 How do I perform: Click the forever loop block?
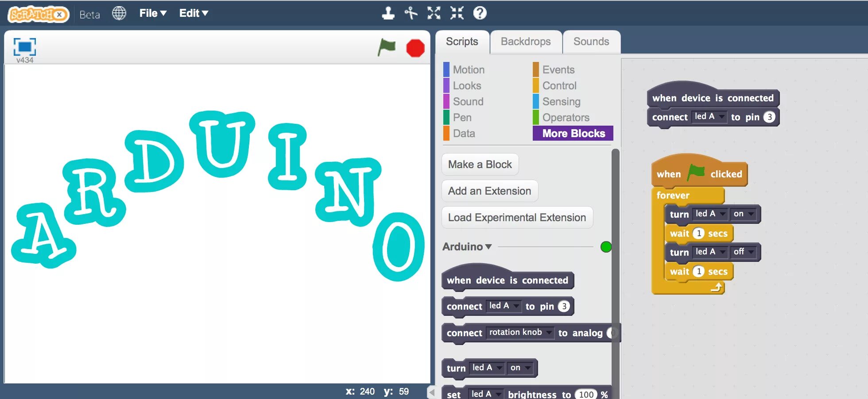click(x=672, y=195)
